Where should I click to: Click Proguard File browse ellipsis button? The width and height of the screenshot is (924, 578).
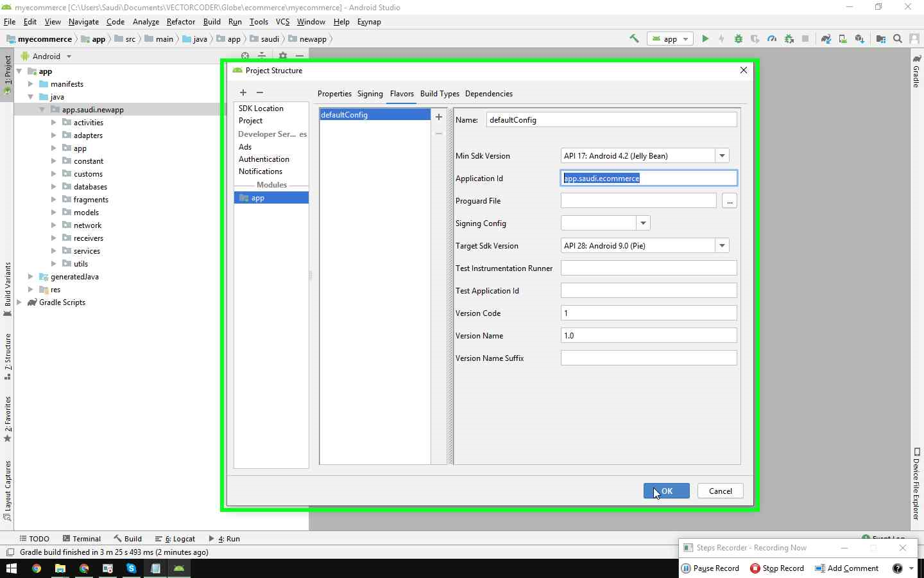tap(730, 201)
